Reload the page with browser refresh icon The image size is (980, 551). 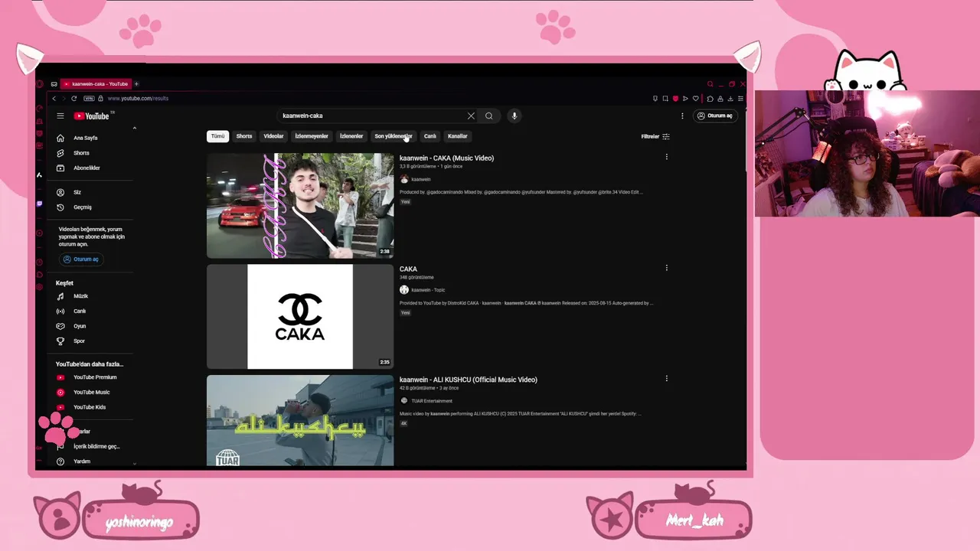[x=73, y=99]
